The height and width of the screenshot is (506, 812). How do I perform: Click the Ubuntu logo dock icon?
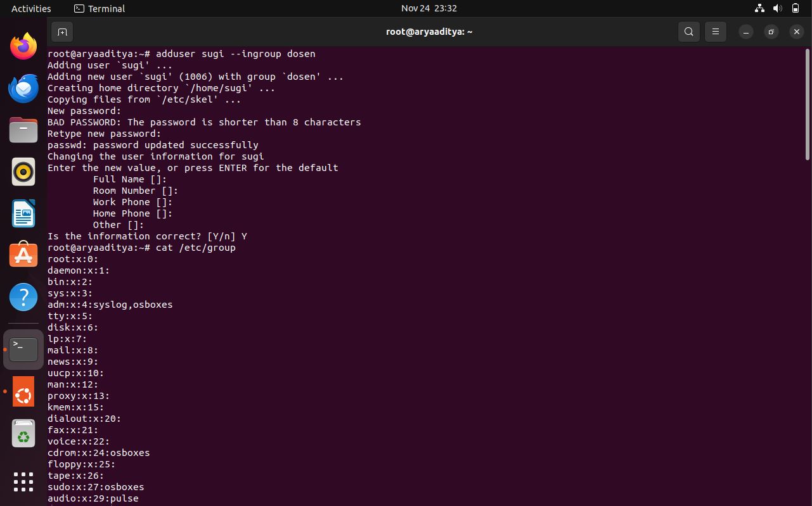[23, 392]
